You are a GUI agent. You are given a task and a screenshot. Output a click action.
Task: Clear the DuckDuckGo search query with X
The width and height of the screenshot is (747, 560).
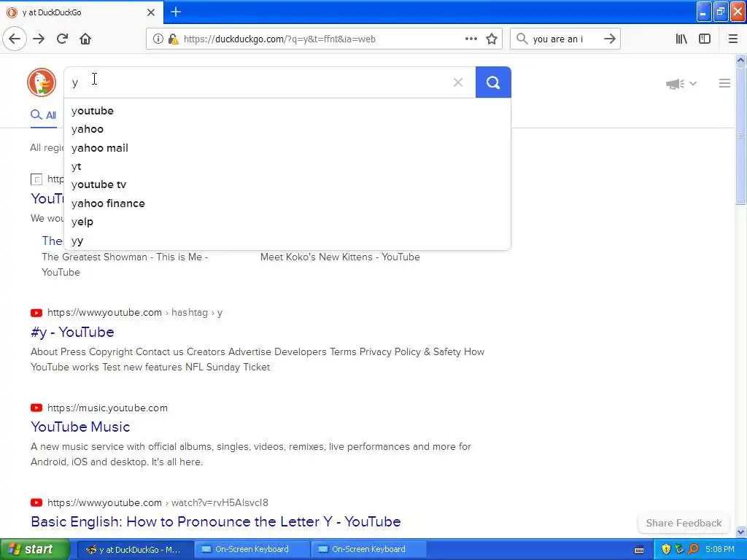(458, 82)
